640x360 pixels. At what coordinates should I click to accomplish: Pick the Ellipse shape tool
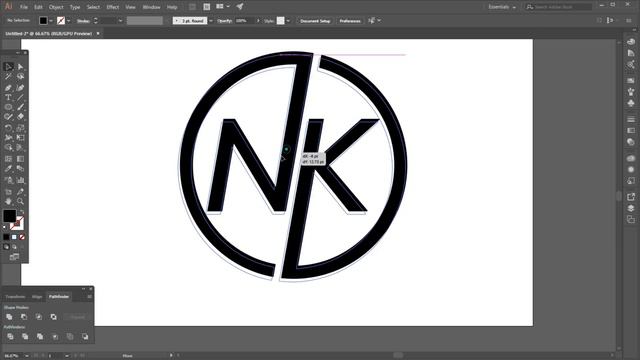point(9,107)
